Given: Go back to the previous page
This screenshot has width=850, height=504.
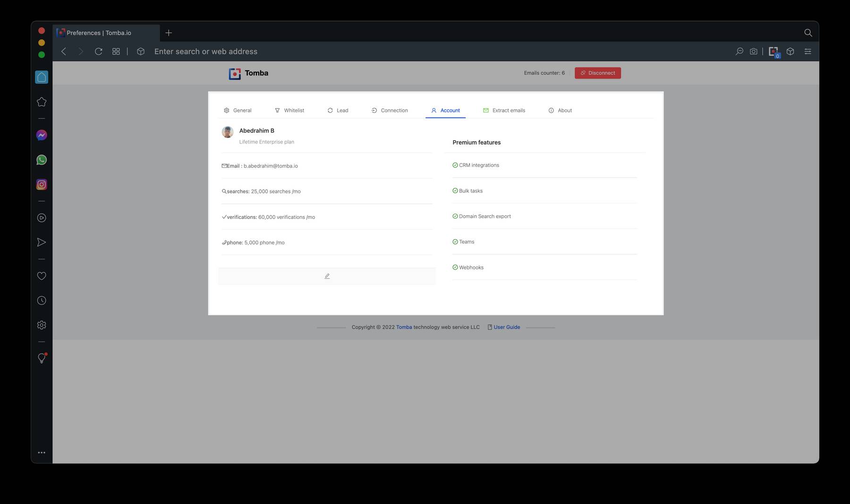Looking at the screenshot, I should [x=64, y=51].
